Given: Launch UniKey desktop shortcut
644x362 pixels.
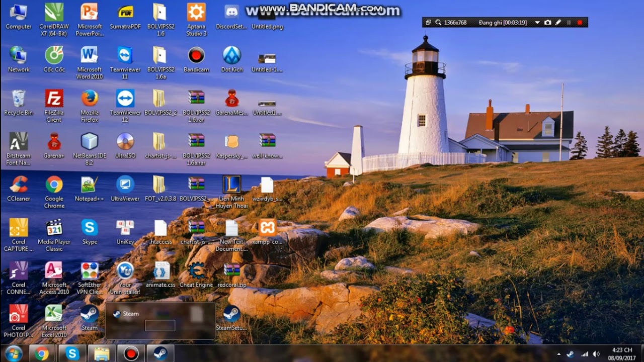Looking at the screenshot, I should pos(125,232).
